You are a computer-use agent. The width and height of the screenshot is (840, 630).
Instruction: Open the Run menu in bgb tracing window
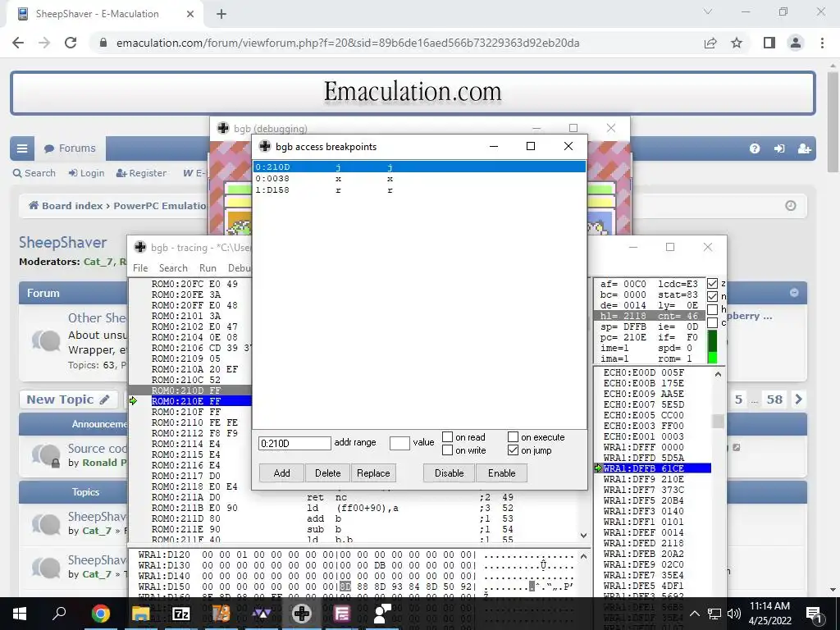coord(208,268)
